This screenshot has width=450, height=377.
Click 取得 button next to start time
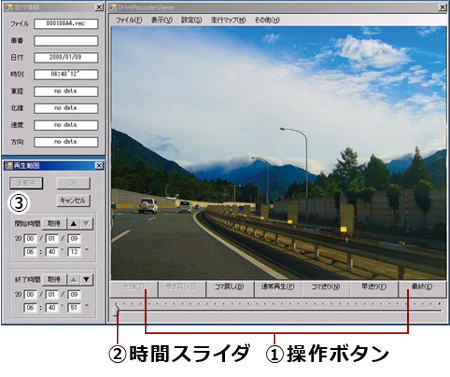pyautogui.click(x=54, y=223)
